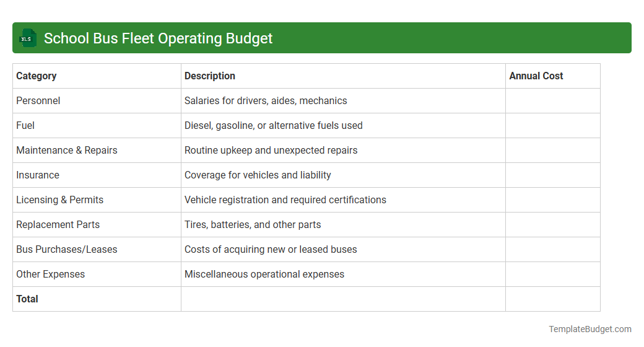This screenshot has height=347, width=644.
Task: Click 'Tires, batteries, and other parts' description
Action: tap(253, 224)
